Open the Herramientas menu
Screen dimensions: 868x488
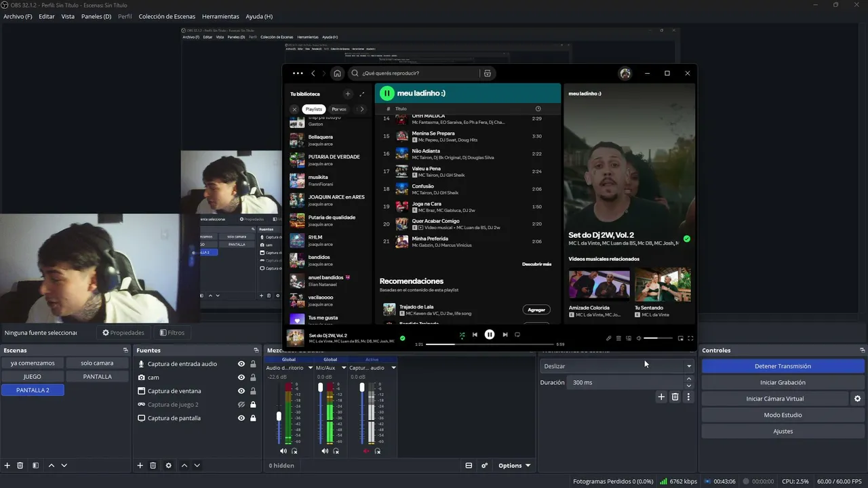(220, 16)
